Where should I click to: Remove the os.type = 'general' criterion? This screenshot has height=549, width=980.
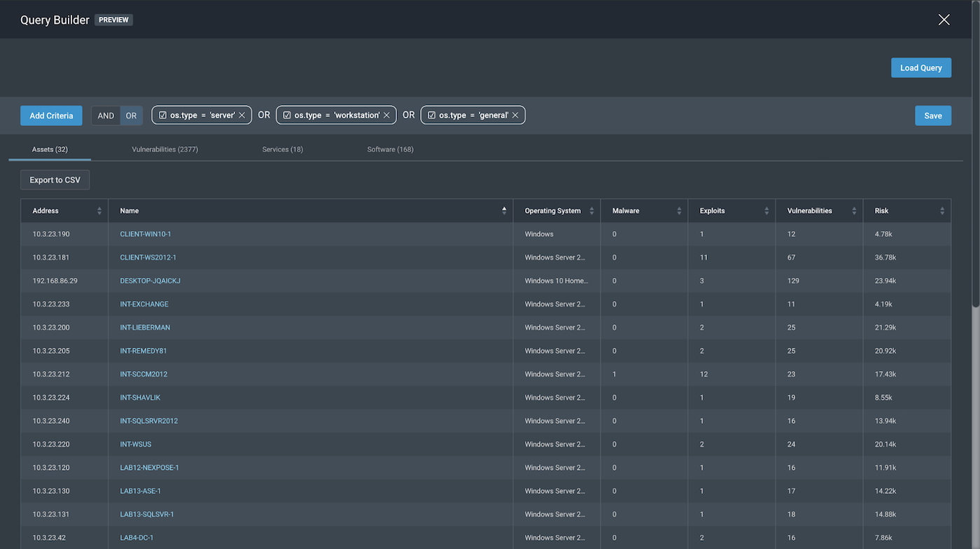(515, 116)
